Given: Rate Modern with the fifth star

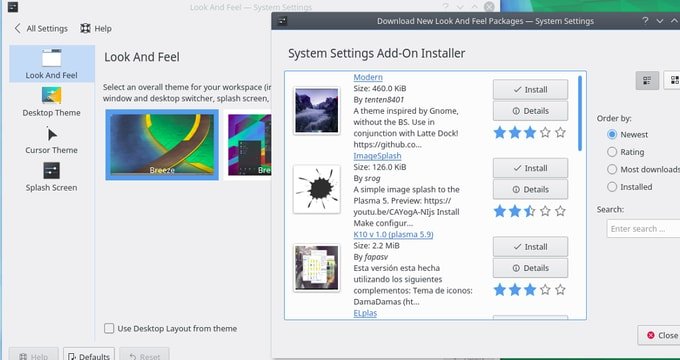Looking at the screenshot, I should click(x=560, y=132).
